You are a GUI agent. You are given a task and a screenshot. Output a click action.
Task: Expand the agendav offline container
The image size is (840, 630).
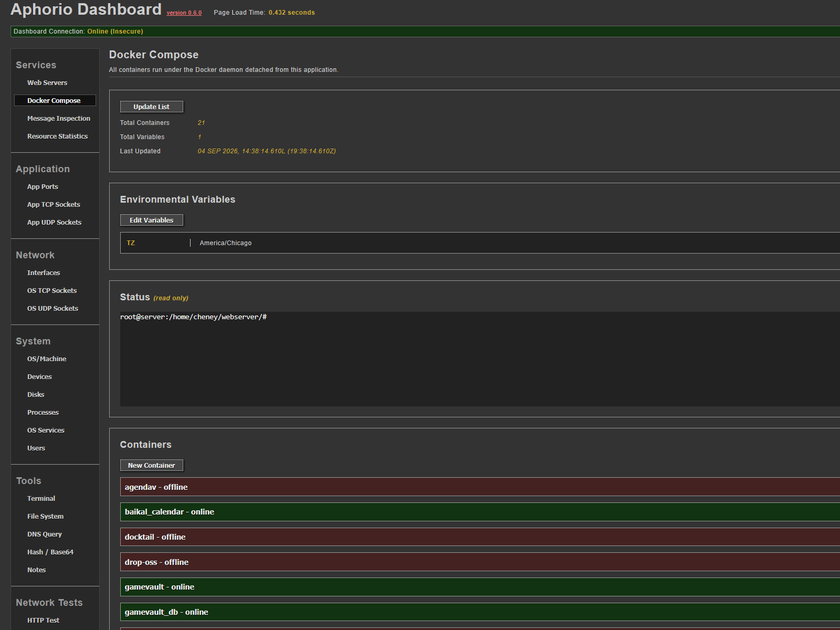coord(480,487)
